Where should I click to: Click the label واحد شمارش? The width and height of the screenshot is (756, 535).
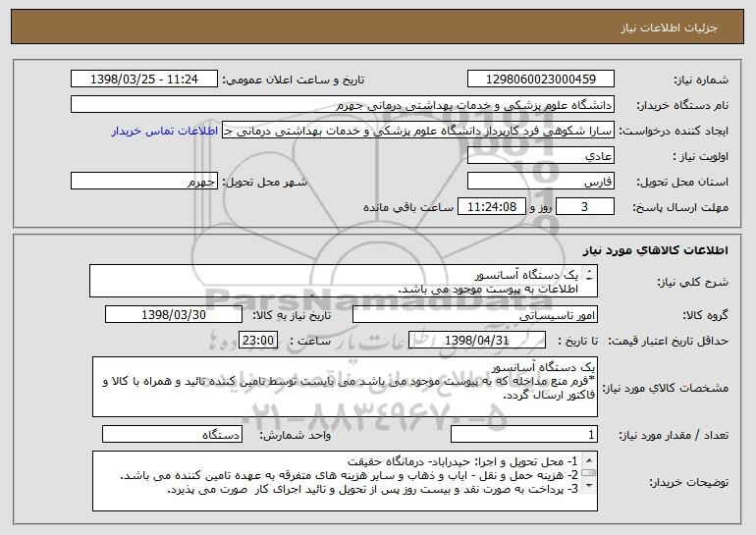pyautogui.click(x=296, y=435)
